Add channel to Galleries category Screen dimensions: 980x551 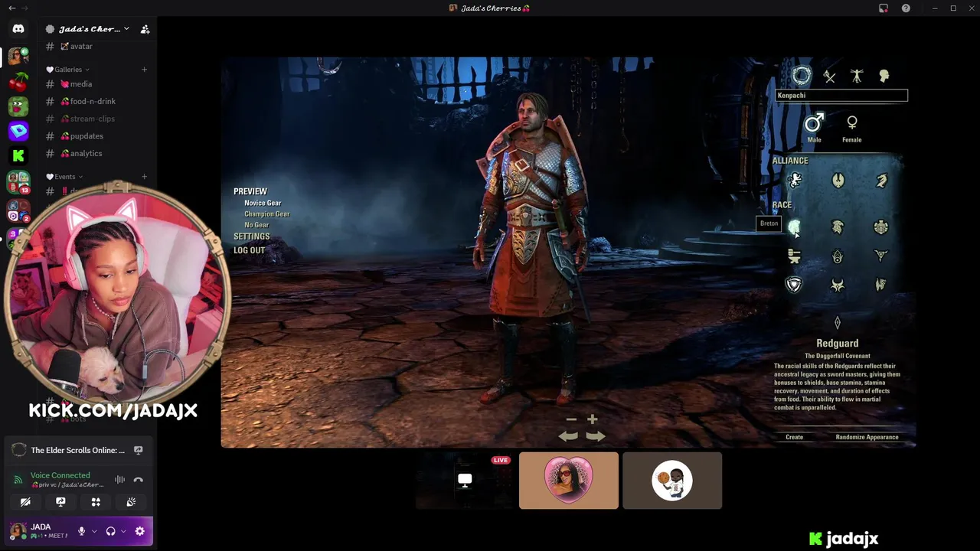(144, 70)
